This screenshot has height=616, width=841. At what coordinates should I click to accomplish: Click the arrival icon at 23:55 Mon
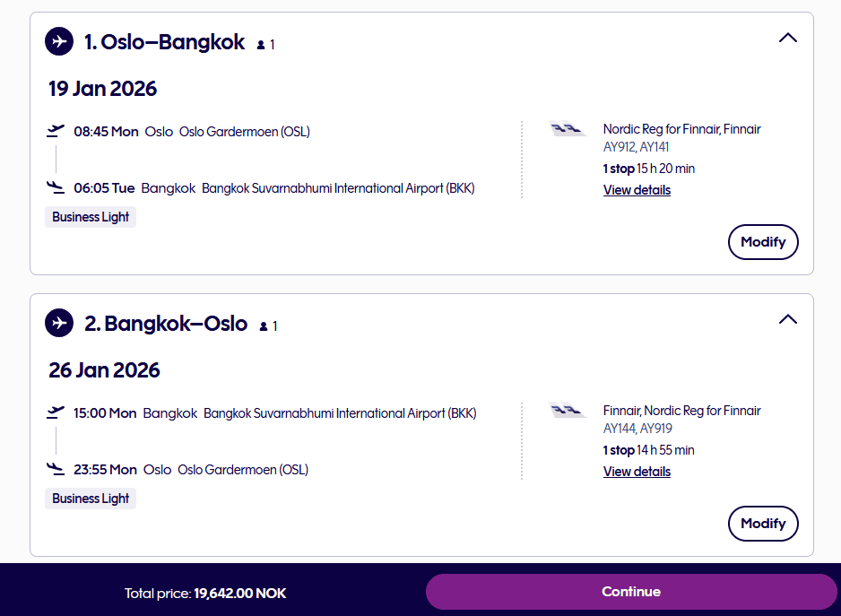point(56,469)
